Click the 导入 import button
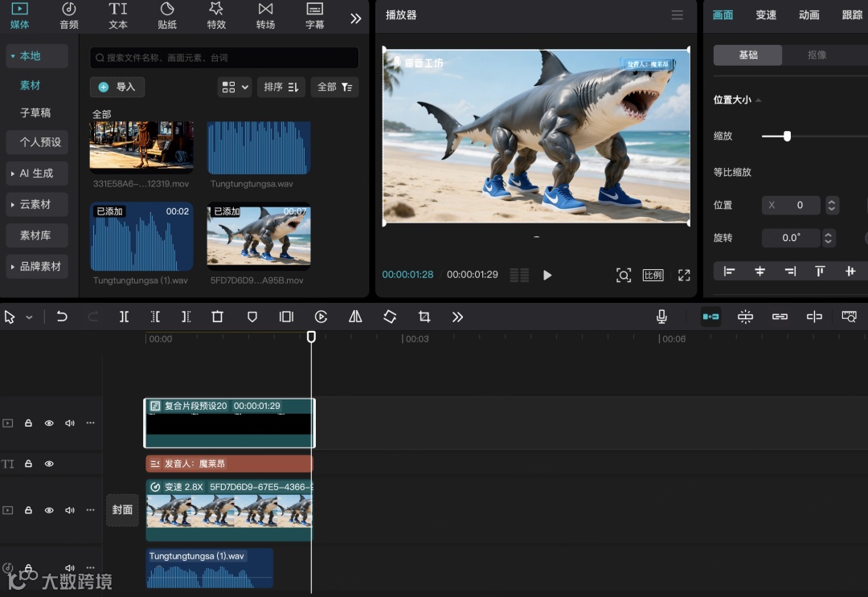The image size is (868, 597). (x=117, y=87)
